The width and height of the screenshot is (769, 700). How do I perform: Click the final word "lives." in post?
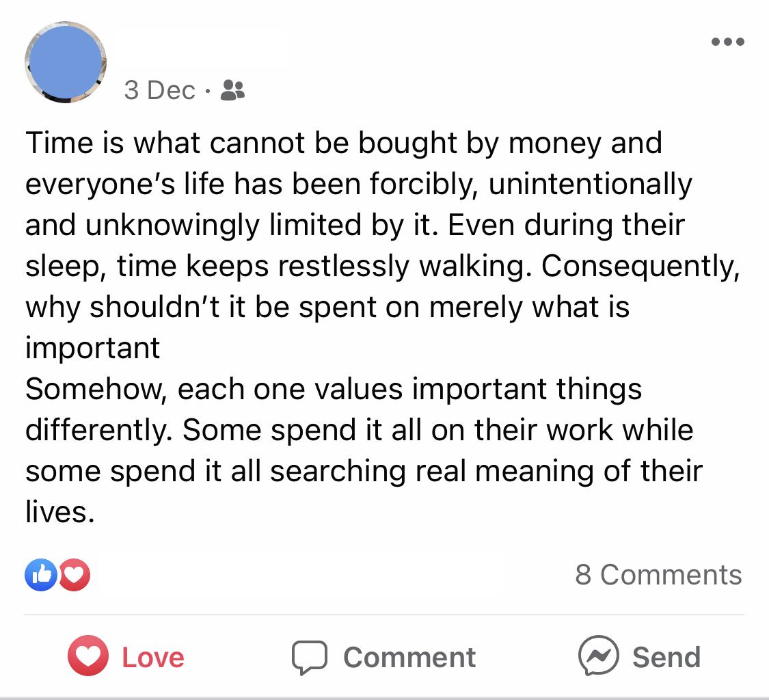[60, 512]
